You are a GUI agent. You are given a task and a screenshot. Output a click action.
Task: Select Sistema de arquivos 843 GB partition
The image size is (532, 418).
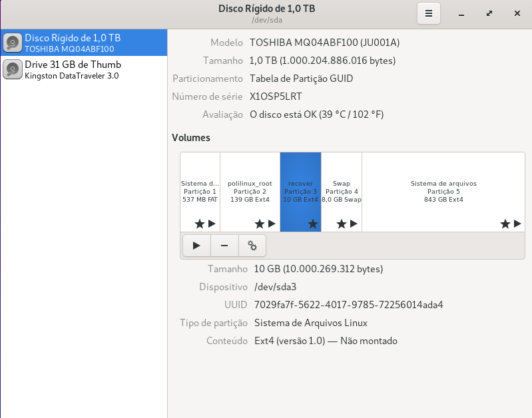click(x=443, y=192)
